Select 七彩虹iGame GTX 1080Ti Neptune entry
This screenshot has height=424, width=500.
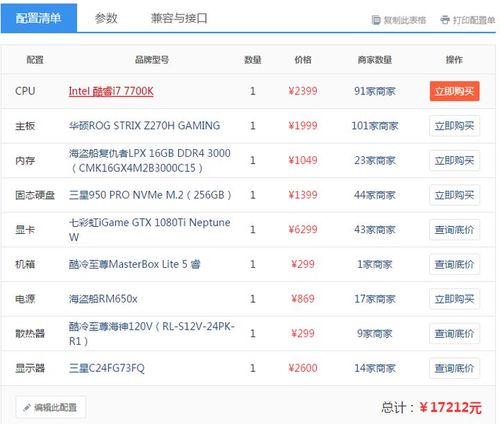[x=149, y=230]
